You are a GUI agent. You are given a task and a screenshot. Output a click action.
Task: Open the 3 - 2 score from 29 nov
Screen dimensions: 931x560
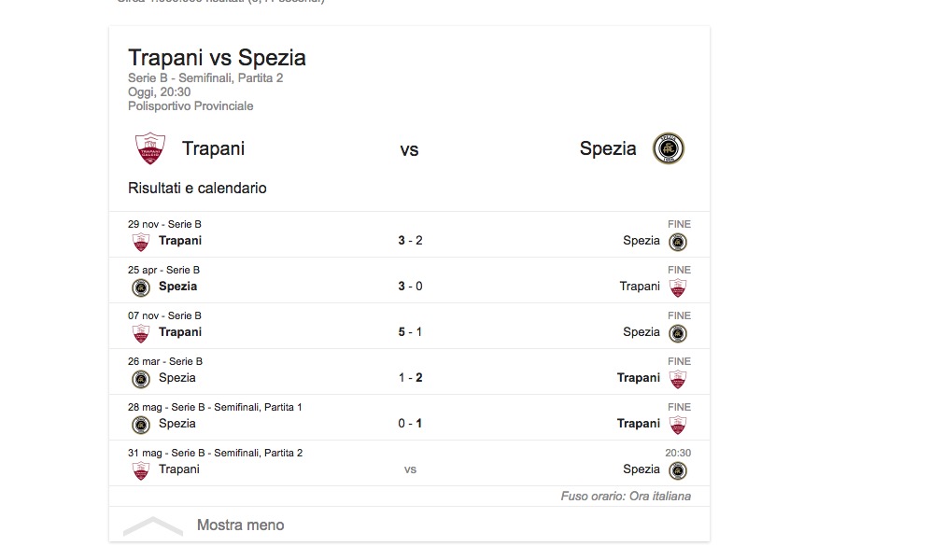coord(410,241)
